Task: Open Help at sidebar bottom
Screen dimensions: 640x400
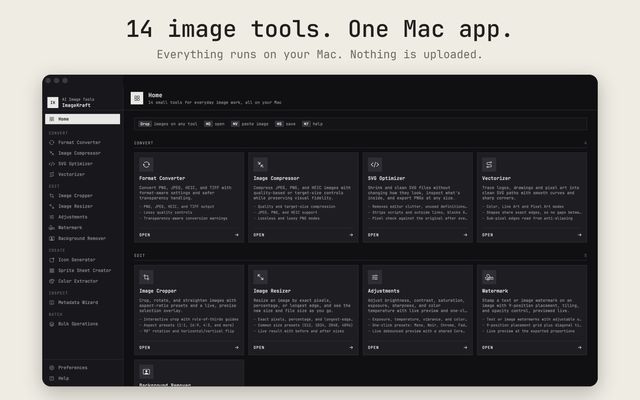Action: [82, 378]
